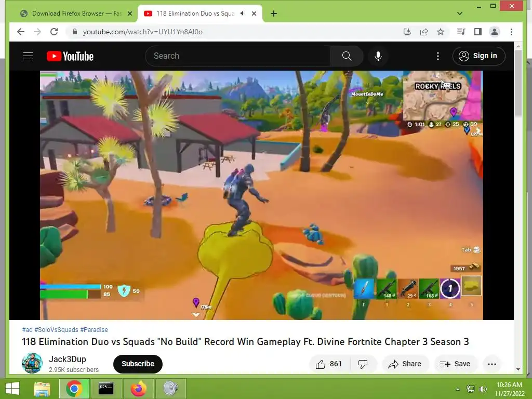Viewport: 532px width, 399px height.
Task: Open the speaker app on the taskbar
Action: coord(170,389)
